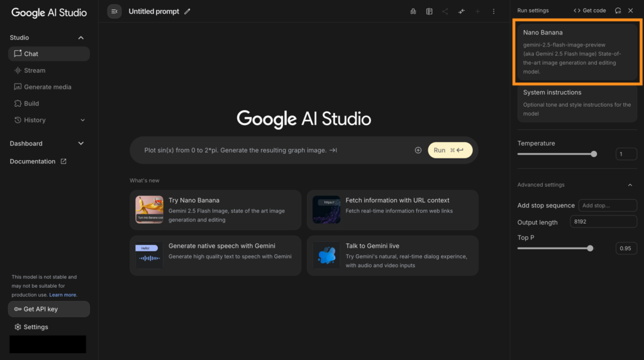
Task: Open the Documentation external link
Action: (38, 161)
